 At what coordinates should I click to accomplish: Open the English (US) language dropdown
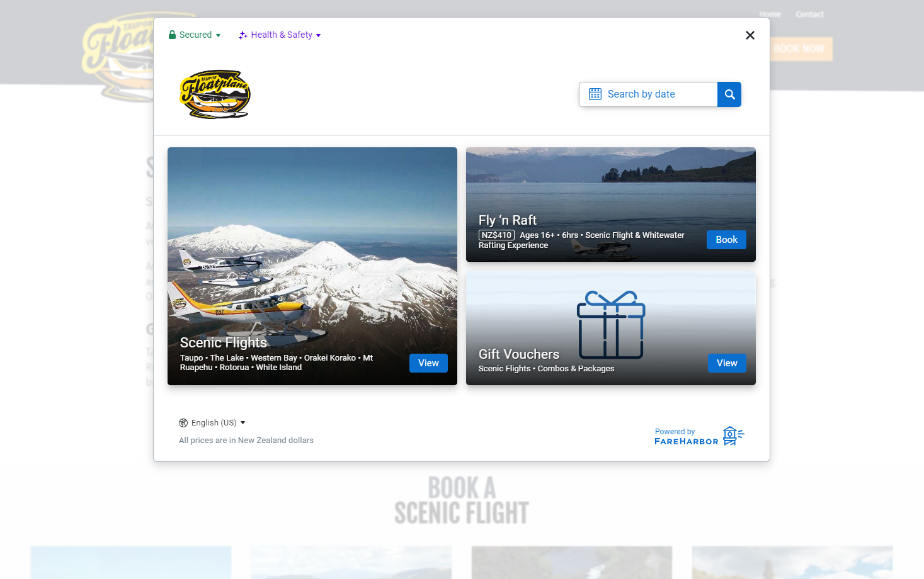coord(213,422)
